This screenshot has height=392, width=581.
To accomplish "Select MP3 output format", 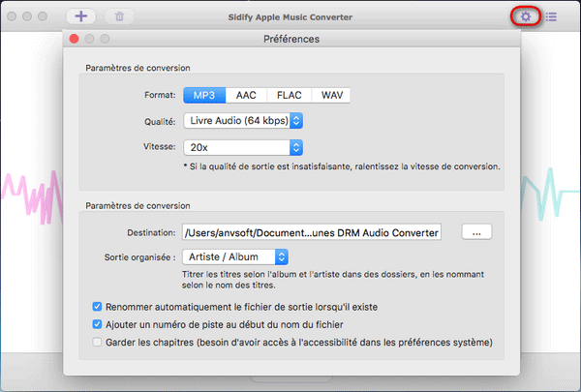I will click(203, 95).
